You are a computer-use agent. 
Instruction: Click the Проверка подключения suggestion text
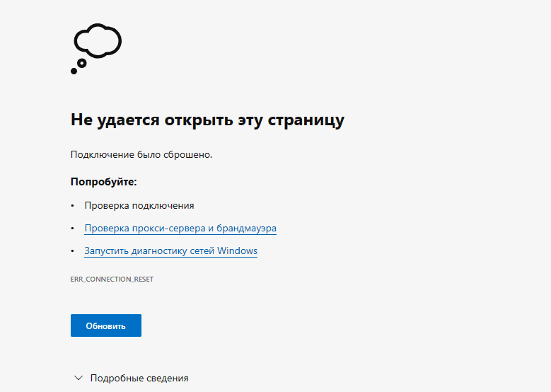click(139, 206)
